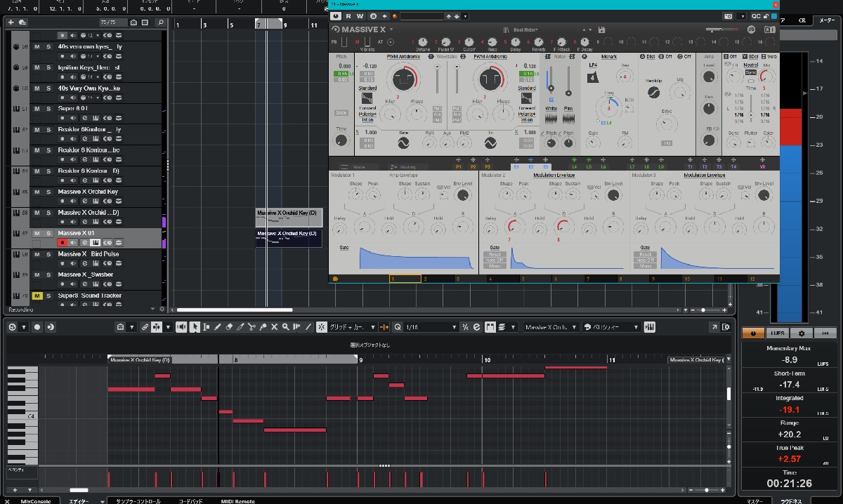
Task: Toggle plugin power bypass button
Action: coord(336,15)
